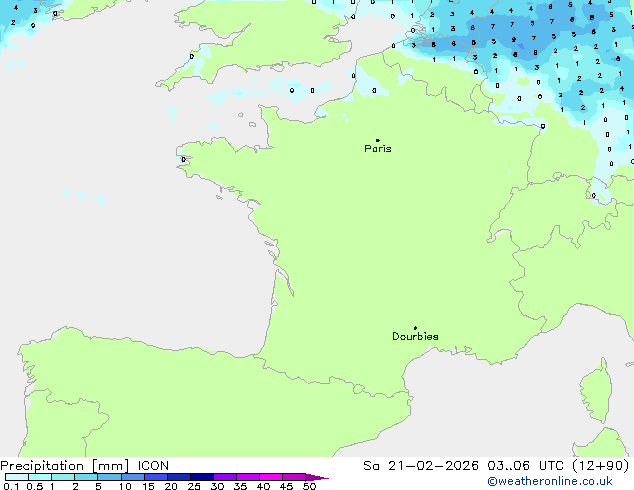634x490 pixels.
Task: Click the legend value label 50
Action: tap(309, 486)
